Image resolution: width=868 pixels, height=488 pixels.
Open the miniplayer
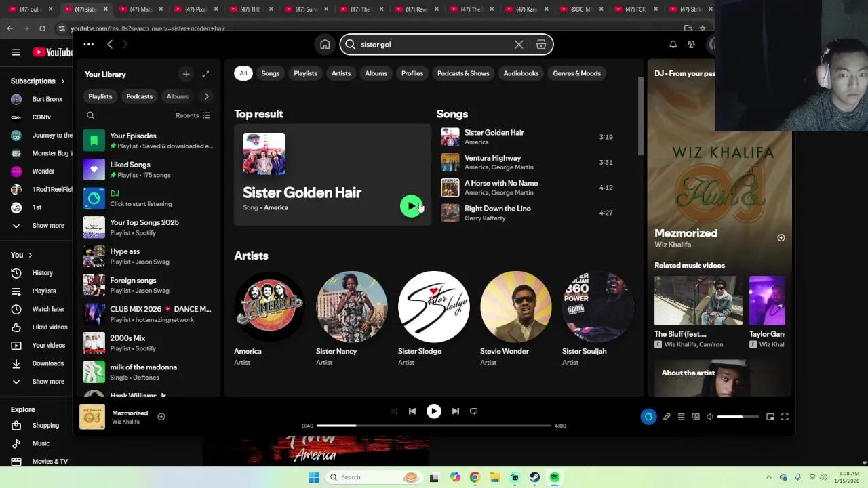click(770, 417)
